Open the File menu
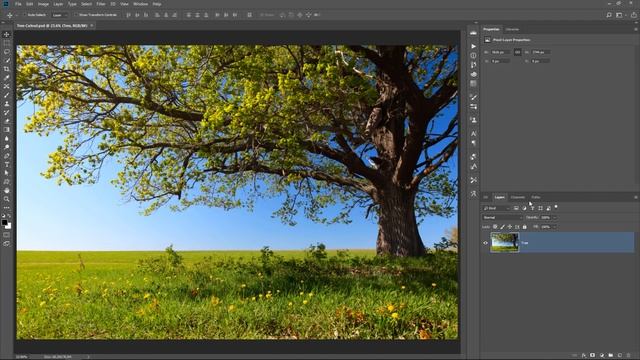 (18, 4)
